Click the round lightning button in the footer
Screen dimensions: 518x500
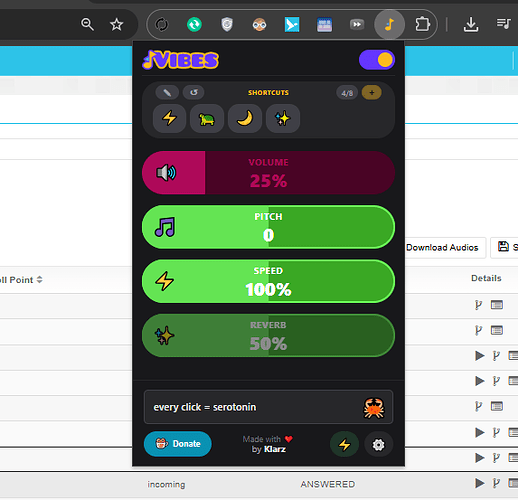pyautogui.click(x=344, y=444)
